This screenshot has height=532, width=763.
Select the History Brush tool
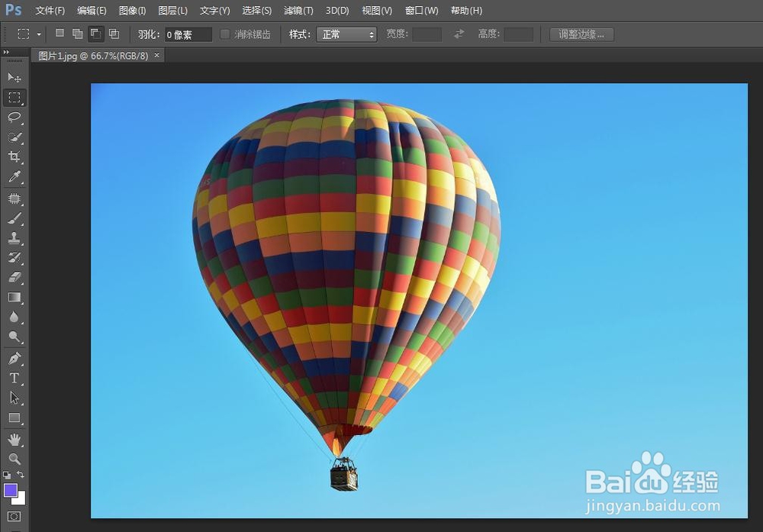14,257
